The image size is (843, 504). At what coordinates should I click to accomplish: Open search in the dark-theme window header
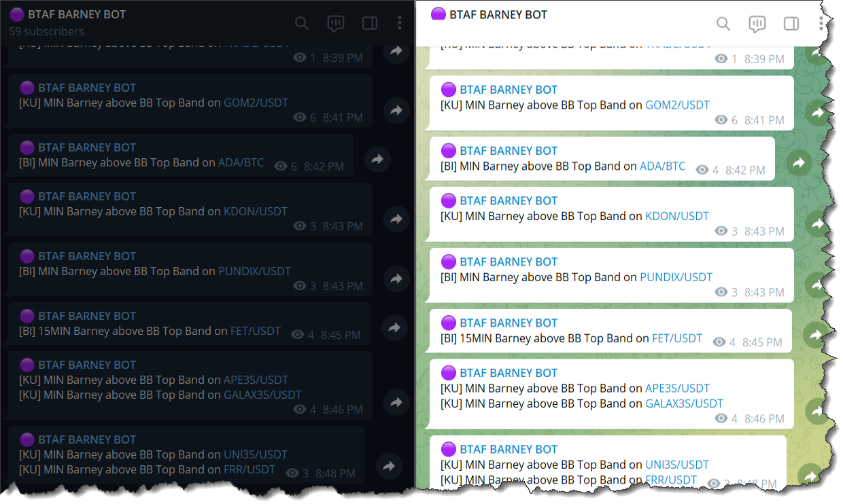click(302, 24)
